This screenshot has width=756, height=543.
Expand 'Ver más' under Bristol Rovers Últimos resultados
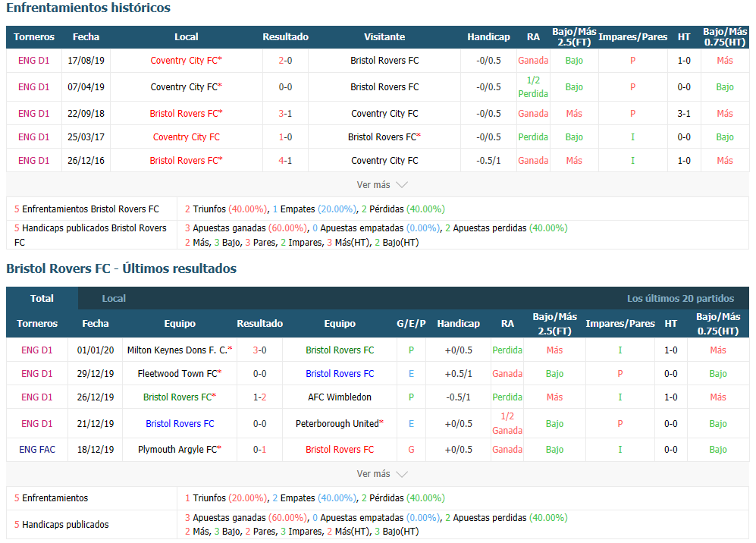(382, 474)
